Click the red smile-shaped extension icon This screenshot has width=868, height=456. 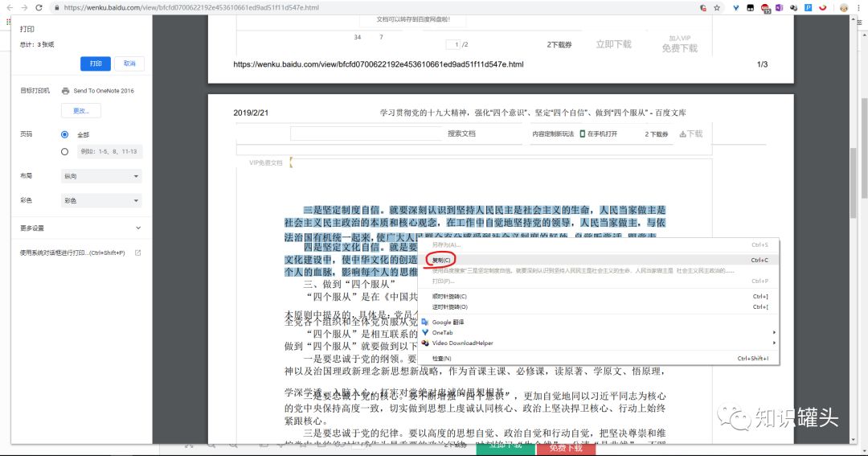pos(823,8)
